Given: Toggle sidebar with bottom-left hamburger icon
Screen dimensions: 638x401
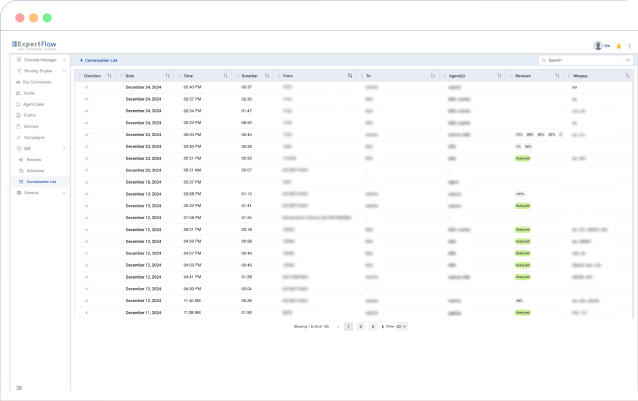Looking at the screenshot, I should [19, 388].
